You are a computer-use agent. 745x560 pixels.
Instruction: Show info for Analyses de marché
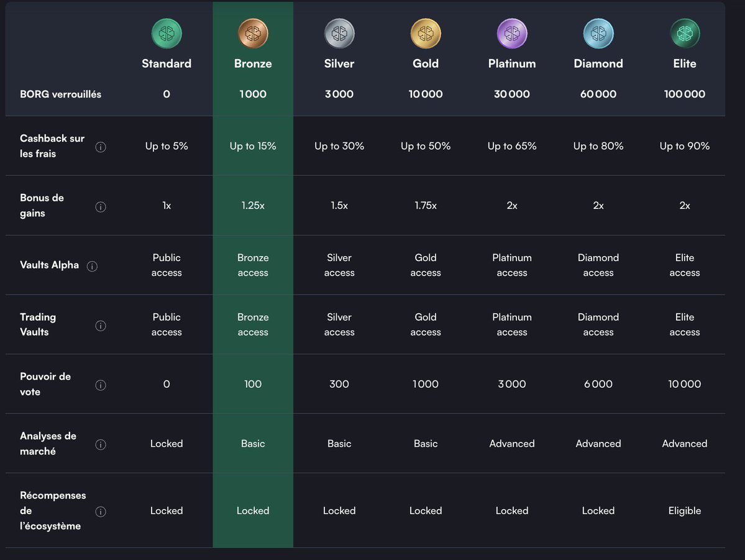pyautogui.click(x=101, y=444)
